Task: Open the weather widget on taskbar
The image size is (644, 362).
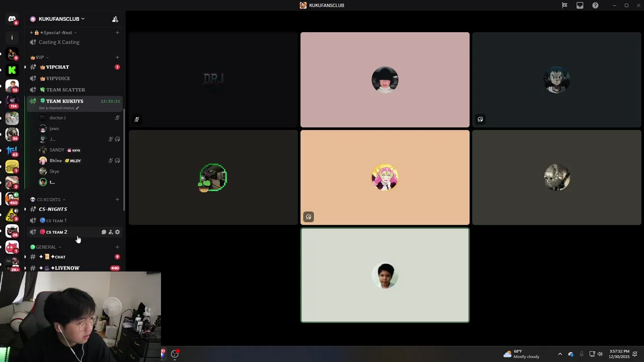Action: (521, 354)
